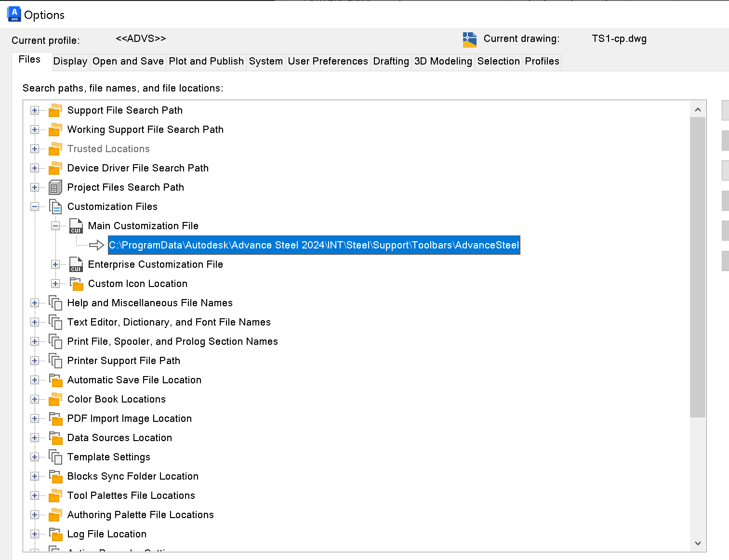
Task: Select Color Book Locations in the tree
Action: pyautogui.click(x=116, y=399)
